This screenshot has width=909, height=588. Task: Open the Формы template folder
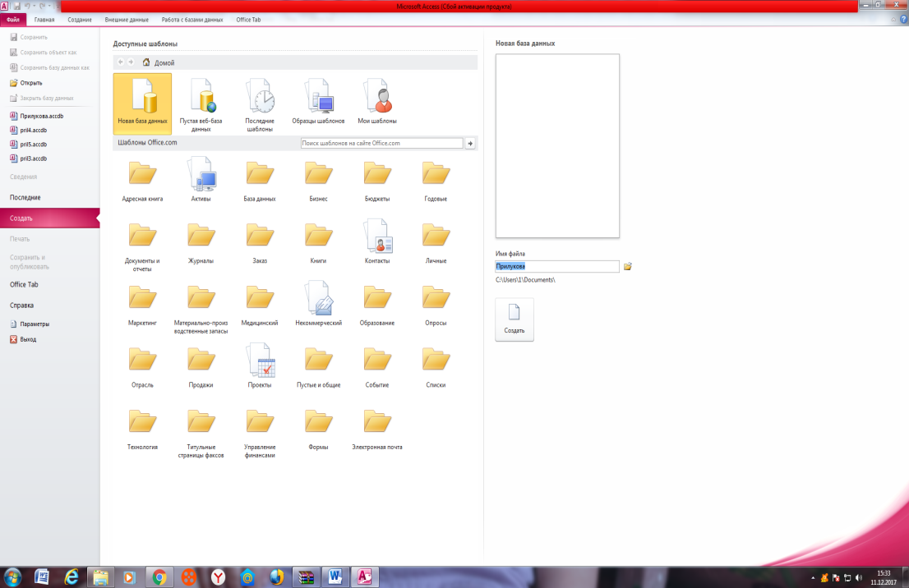[318, 430]
